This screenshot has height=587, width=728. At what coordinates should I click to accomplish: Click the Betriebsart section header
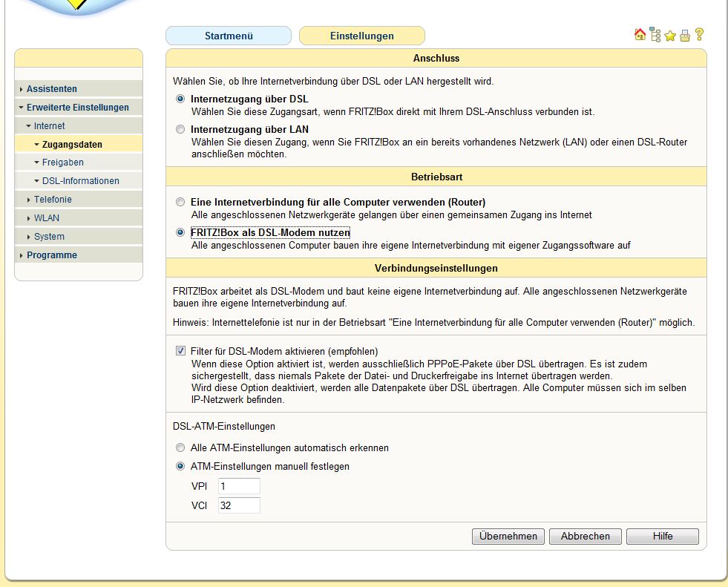pos(436,177)
